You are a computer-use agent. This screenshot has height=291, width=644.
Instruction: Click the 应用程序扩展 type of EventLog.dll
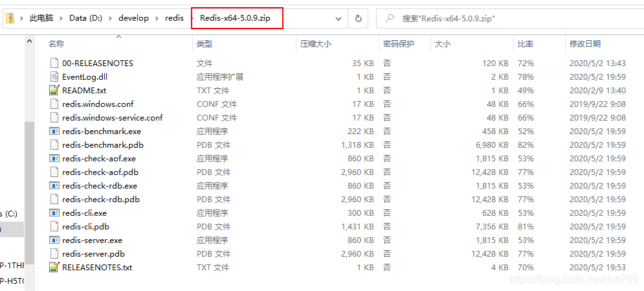[219, 77]
